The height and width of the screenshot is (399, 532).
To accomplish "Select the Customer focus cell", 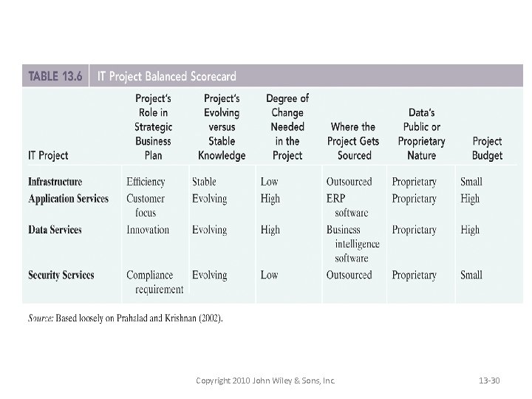I will pos(146,205).
